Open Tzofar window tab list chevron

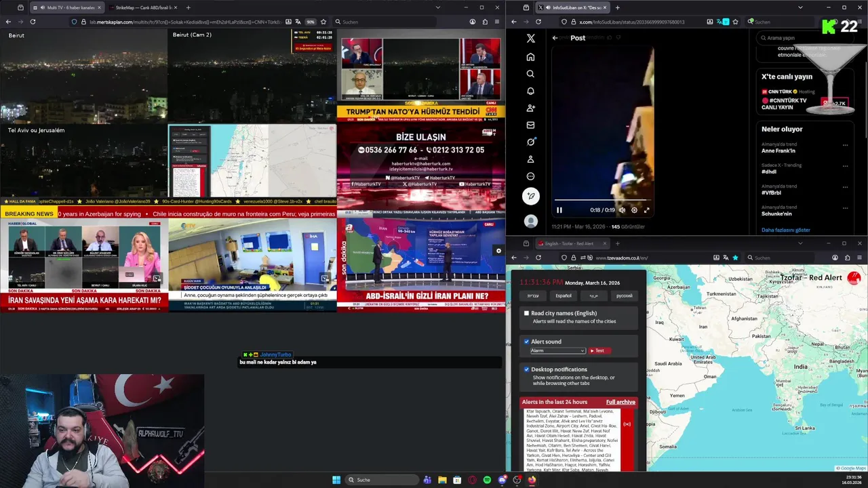(x=800, y=243)
